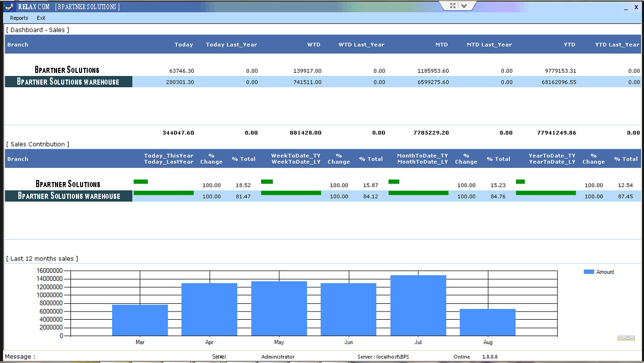Click the Today column header in Sales dashboard
644x363 pixels.
click(184, 45)
